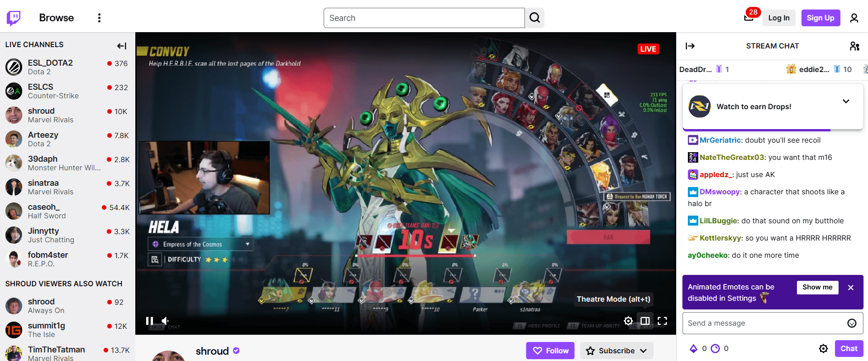Open 39daph's channel in sidebar
868x361 pixels.
pos(67,163)
